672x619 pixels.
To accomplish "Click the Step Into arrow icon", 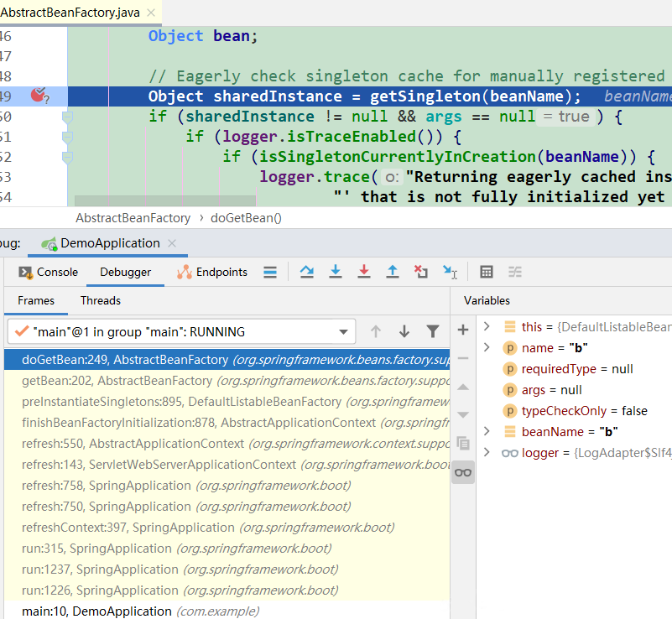I will [x=335, y=272].
